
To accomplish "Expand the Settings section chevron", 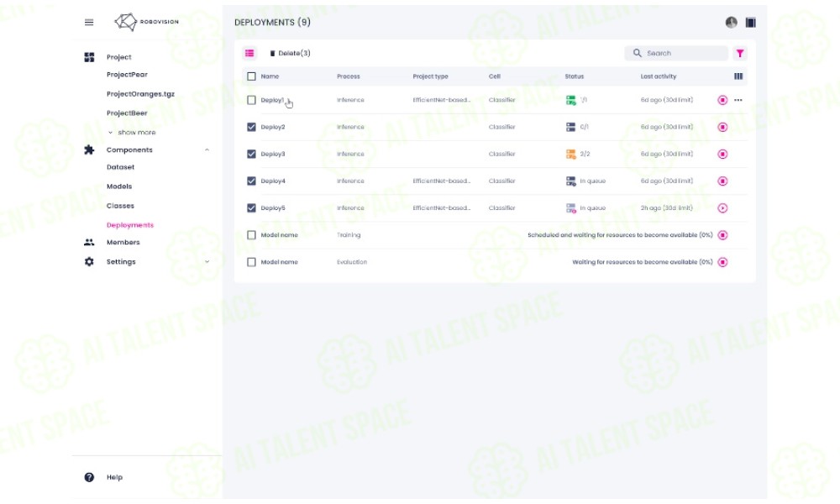I will (x=207, y=261).
